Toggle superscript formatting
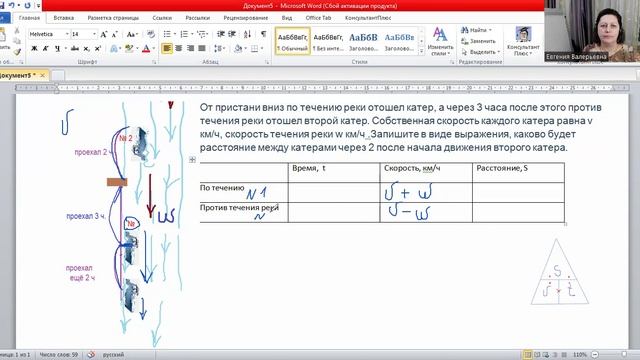Viewport: 640px width, 360px height. (98, 49)
